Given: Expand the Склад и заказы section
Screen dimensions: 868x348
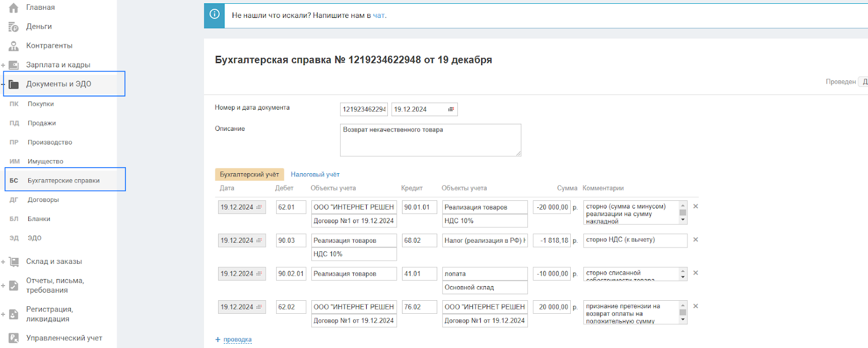Looking at the screenshot, I should (3, 262).
